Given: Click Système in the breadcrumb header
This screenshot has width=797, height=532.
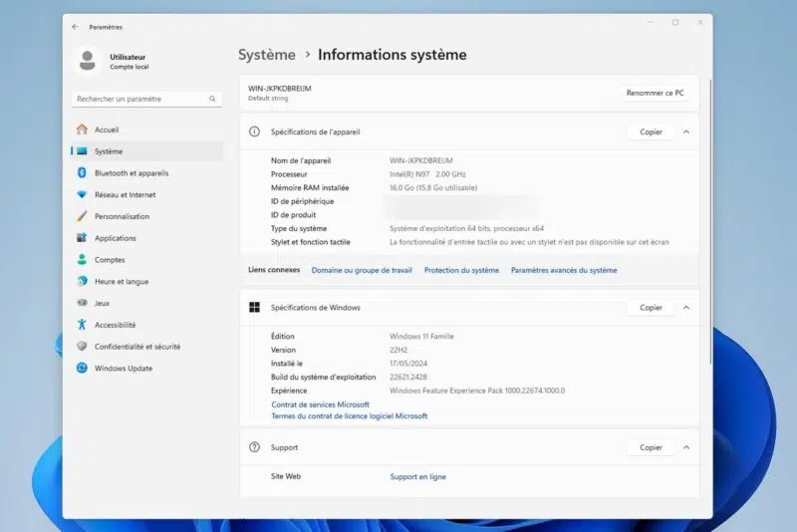Looking at the screenshot, I should coord(267,55).
